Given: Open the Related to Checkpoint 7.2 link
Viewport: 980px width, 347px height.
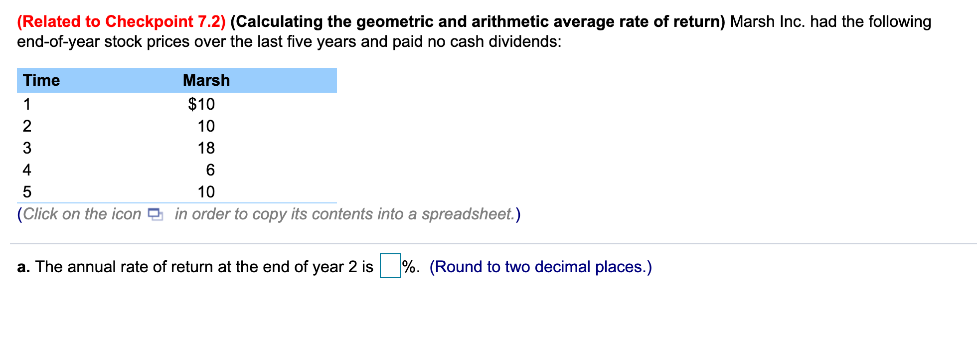Looking at the screenshot, I should (121, 21).
